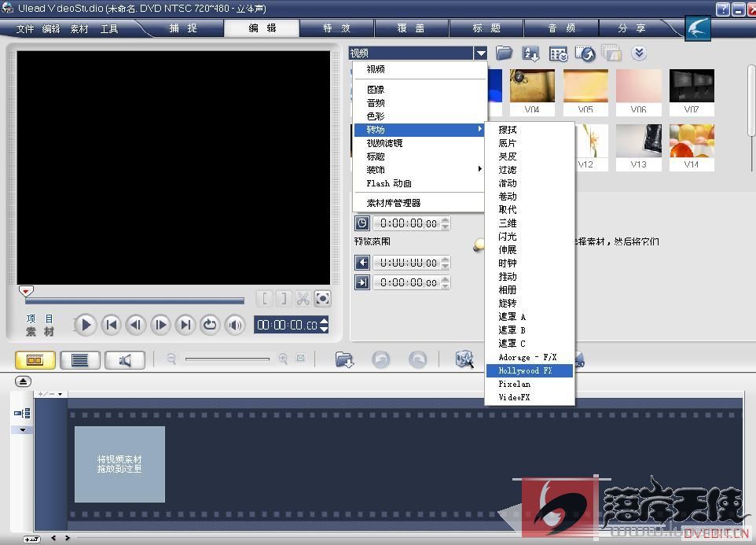Click the Load Video folder icon
The height and width of the screenshot is (545, 756).
pyautogui.click(x=504, y=53)
